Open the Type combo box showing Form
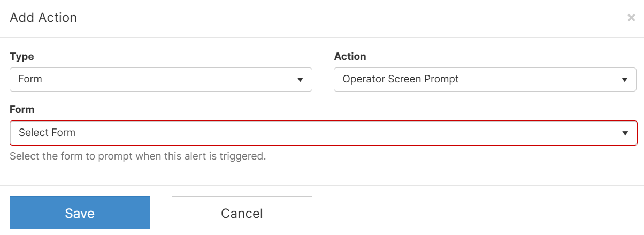Viewport: 644px width, 235px height. (x=161, y=79)
